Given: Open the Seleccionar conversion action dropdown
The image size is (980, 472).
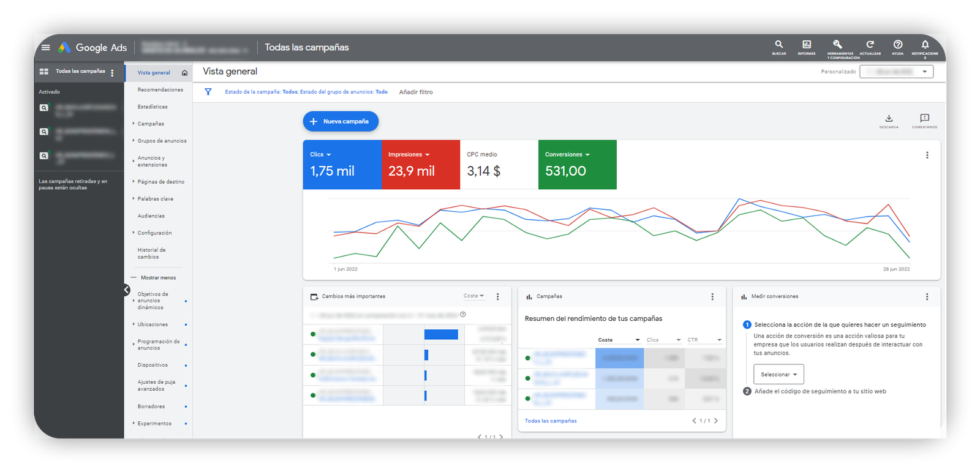Looking at the screenshot, I should (778, 374).
